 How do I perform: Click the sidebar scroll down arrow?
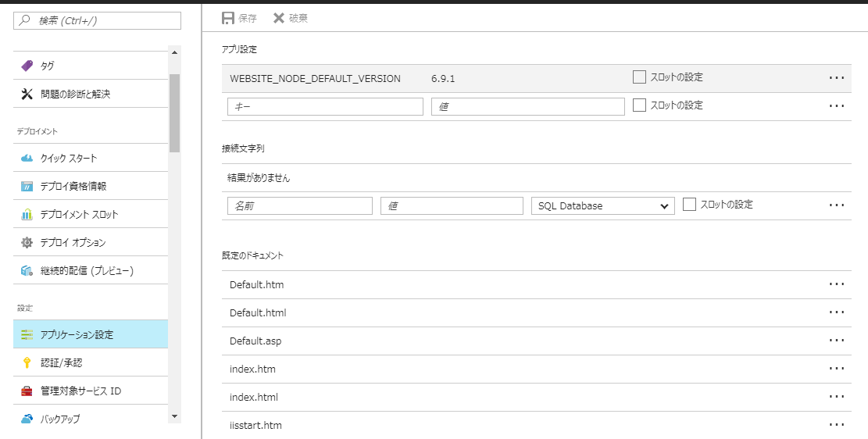coord(175,416)
